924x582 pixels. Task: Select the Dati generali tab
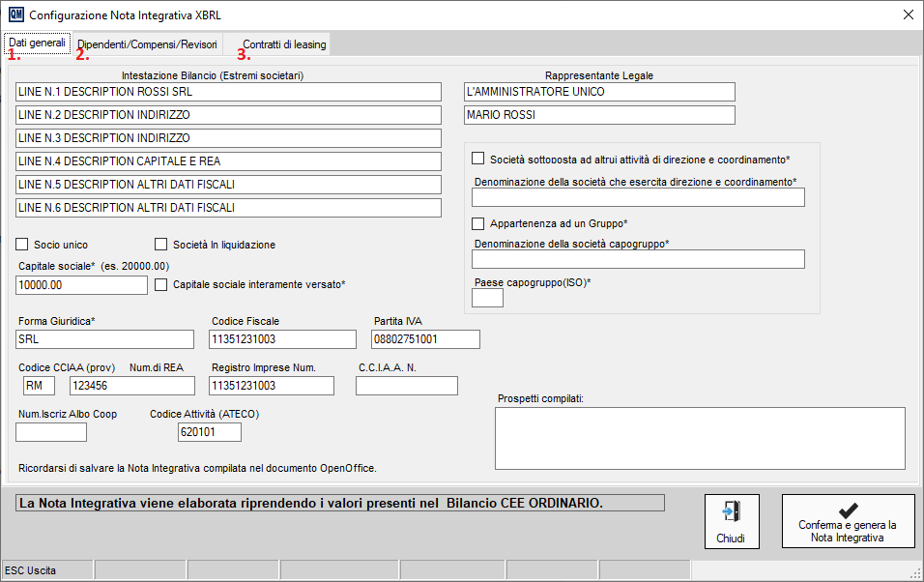coord(37,44)
